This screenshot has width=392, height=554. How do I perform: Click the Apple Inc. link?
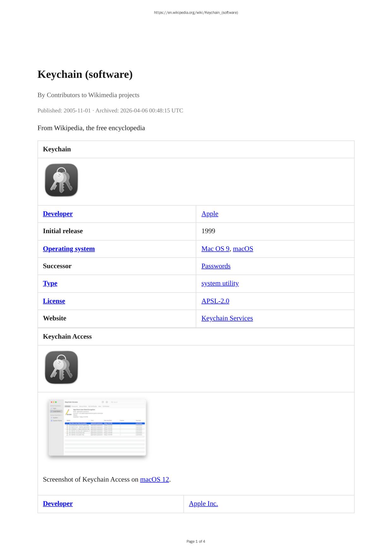click(203, 504)
